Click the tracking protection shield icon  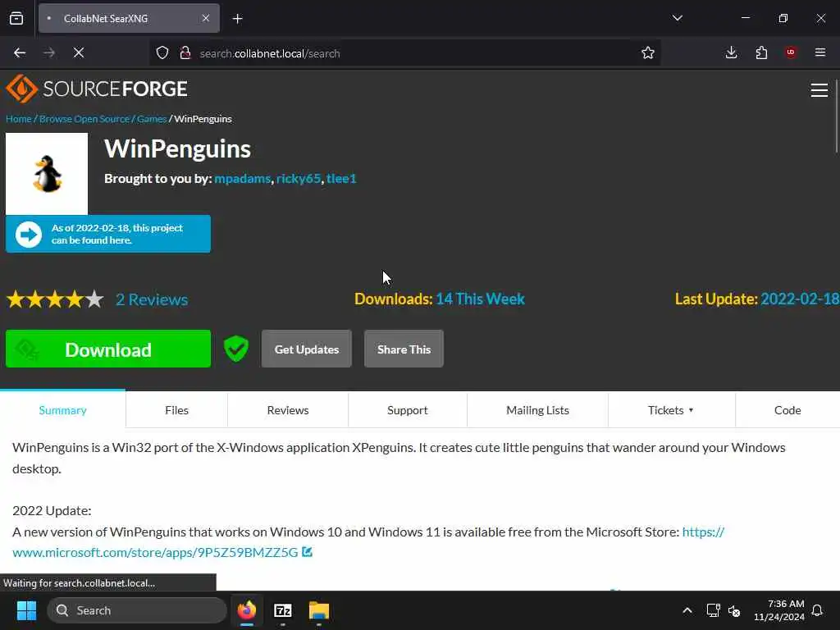[162, 53]
